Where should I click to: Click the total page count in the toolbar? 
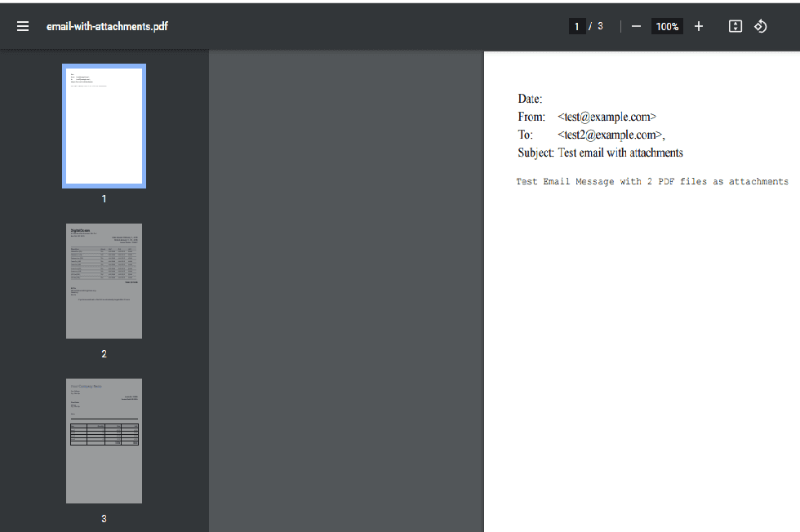(x=600, y=26)
